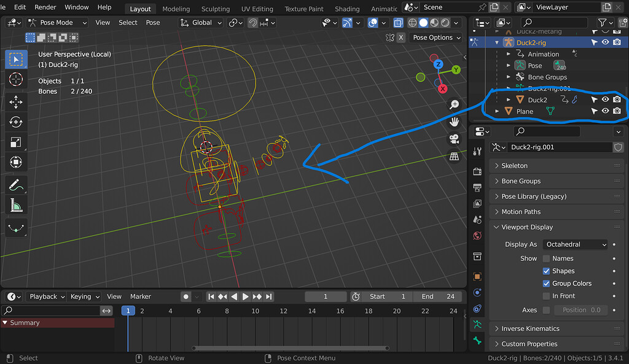Screen dimensions: 629x364
Task: Select the Scale tool
Action: pyautogui.click(x=16, y=142)
